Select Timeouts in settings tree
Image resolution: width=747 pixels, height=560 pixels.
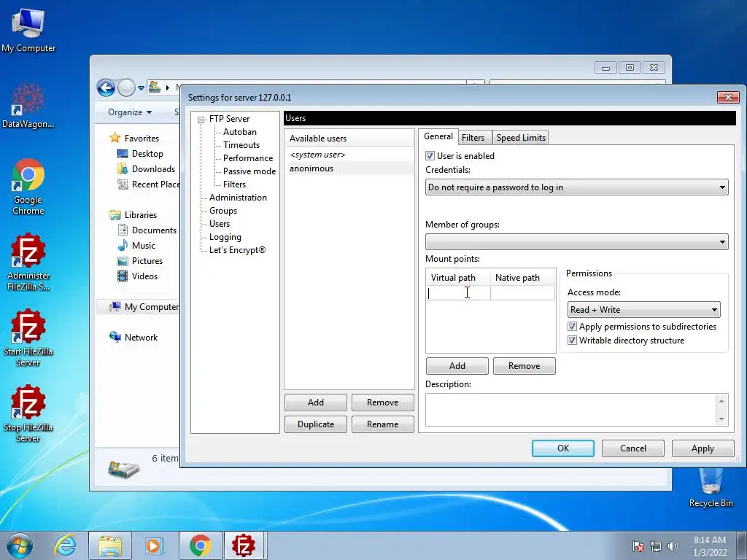click(x=241, y=145)
